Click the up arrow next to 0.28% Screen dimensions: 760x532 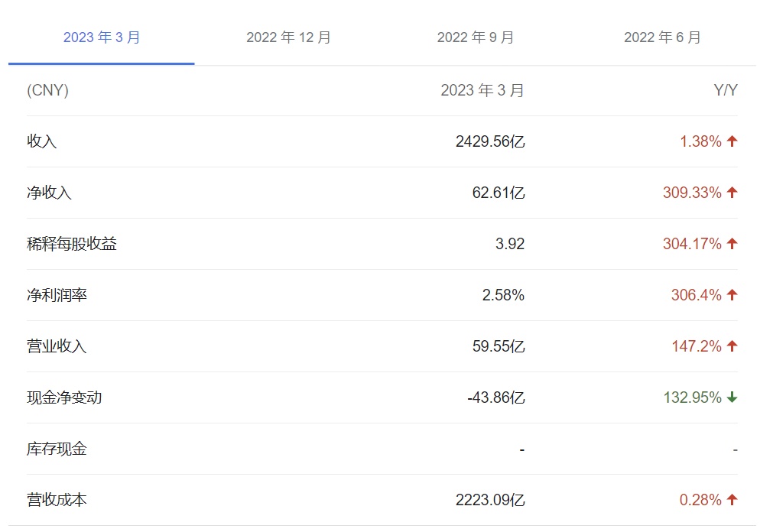tap(732, 500)
